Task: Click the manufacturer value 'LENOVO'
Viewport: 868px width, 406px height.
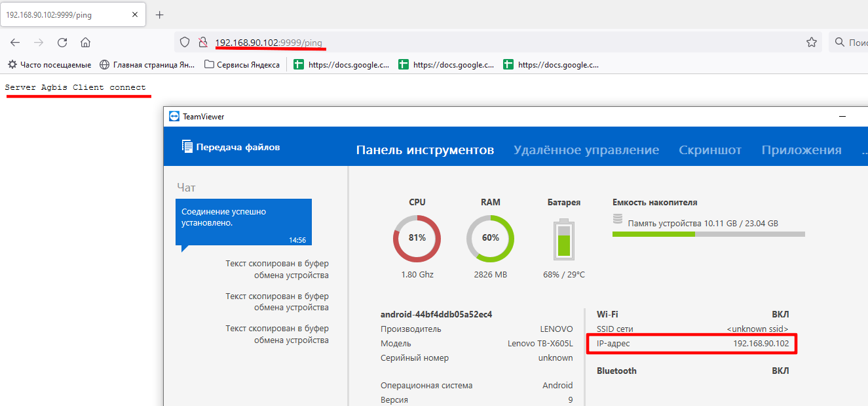Action: point(557,329)
